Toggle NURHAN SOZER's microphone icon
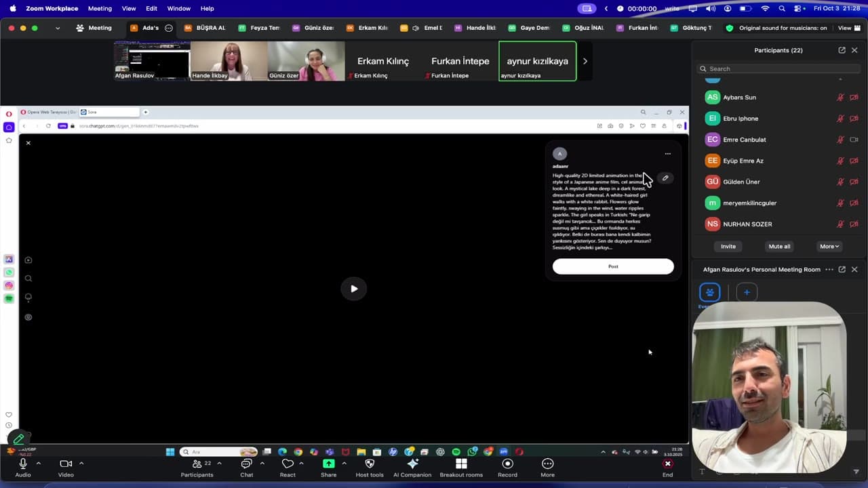Viewport: 868px width, 488px height. click(841, 224)
